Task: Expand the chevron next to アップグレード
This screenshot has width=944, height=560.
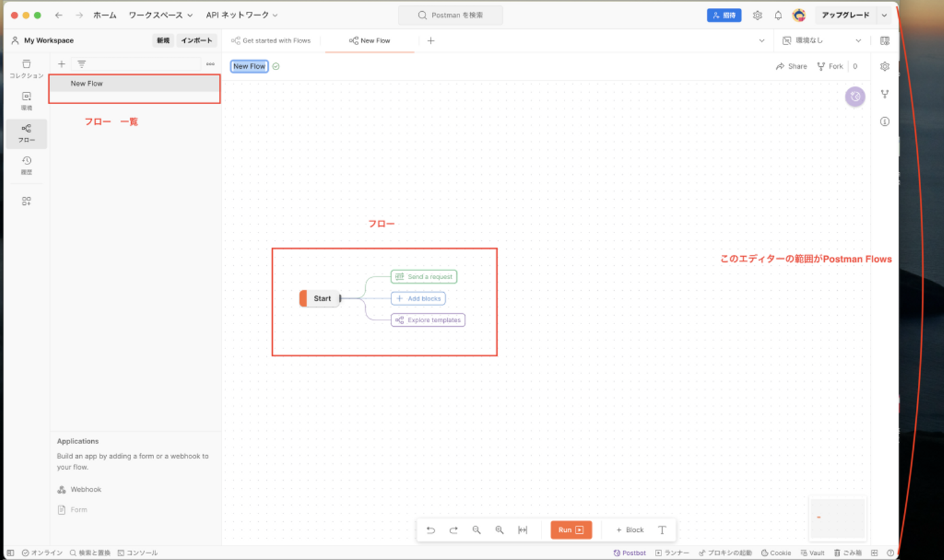Action: (x=884, y=15)
